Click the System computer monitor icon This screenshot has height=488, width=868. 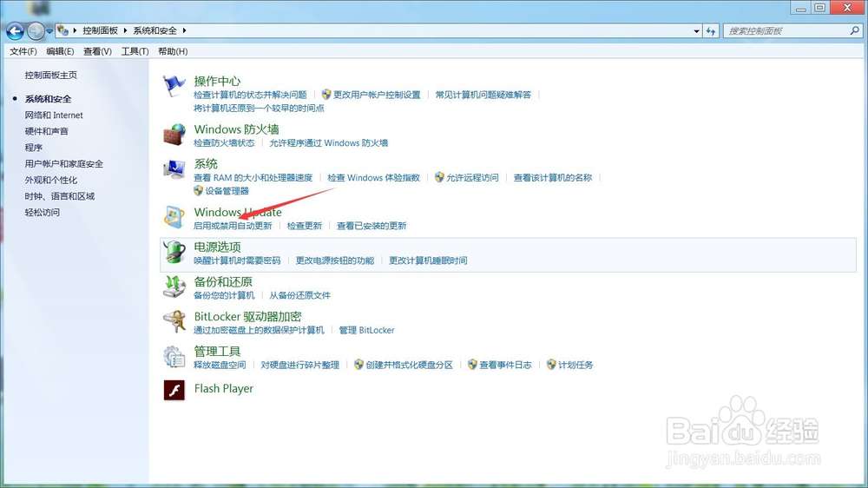pos(174,169)
